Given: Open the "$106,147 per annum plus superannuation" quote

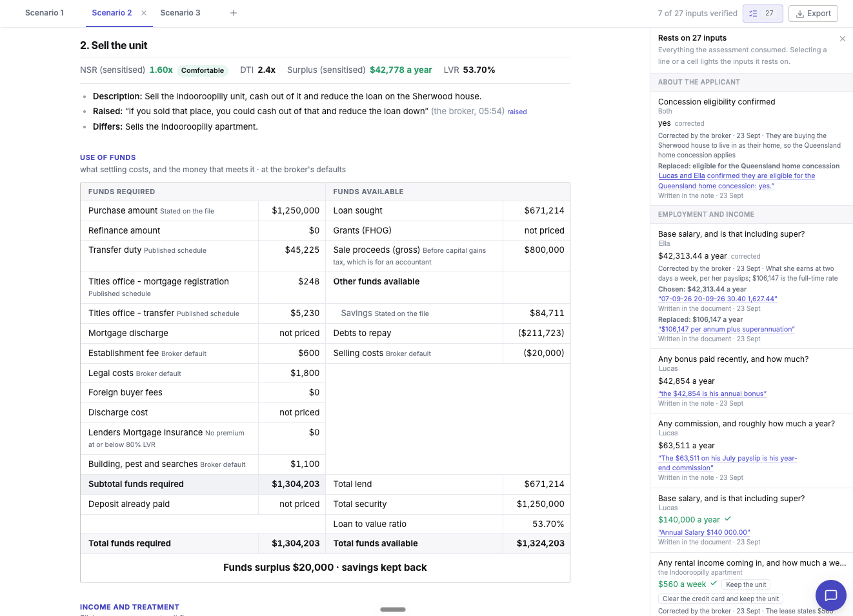Looking at the screenshot, I should point(727,329).
